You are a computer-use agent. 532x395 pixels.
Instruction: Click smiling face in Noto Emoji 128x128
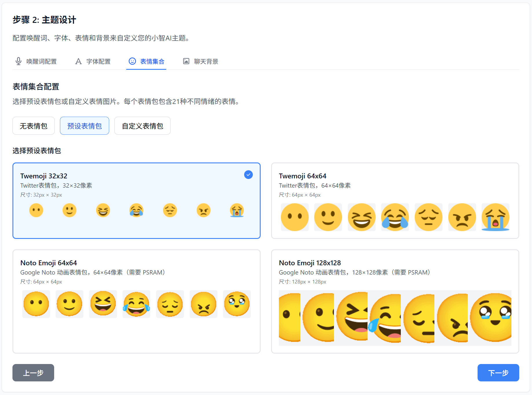click(318, 317)
